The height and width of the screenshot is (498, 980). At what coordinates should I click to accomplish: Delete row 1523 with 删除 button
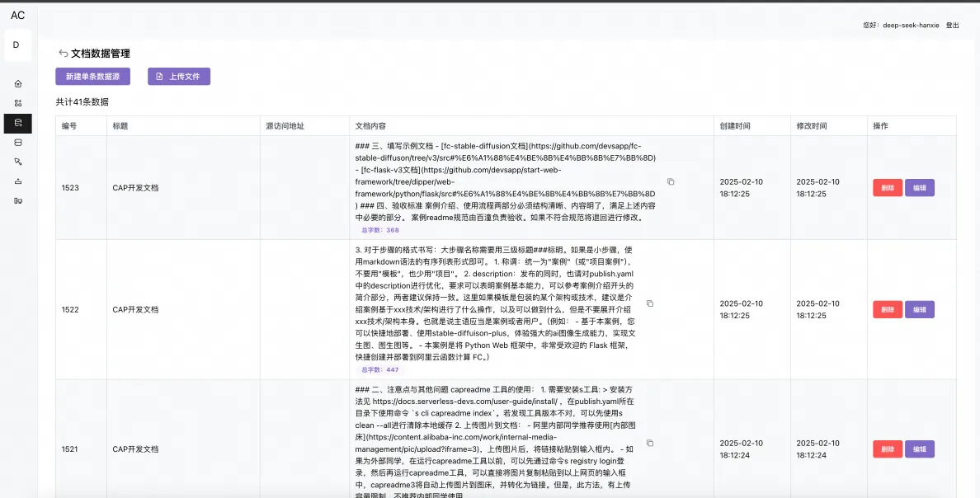point(888,187)
